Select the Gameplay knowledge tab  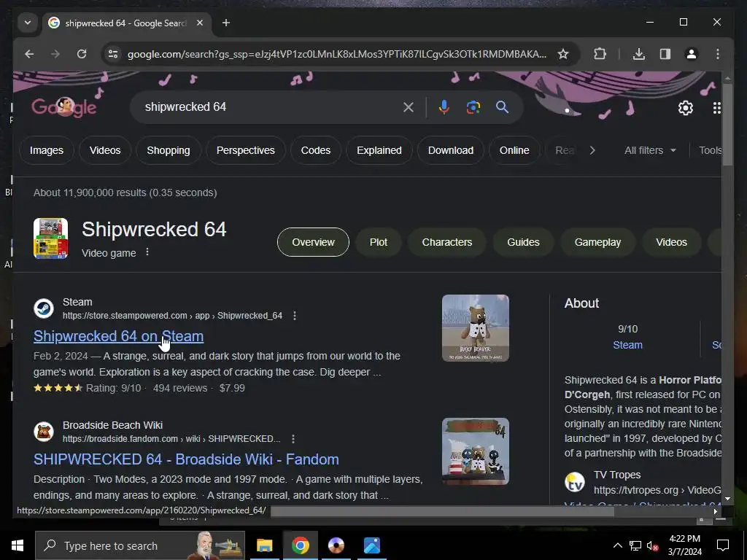tap(597, 242)
